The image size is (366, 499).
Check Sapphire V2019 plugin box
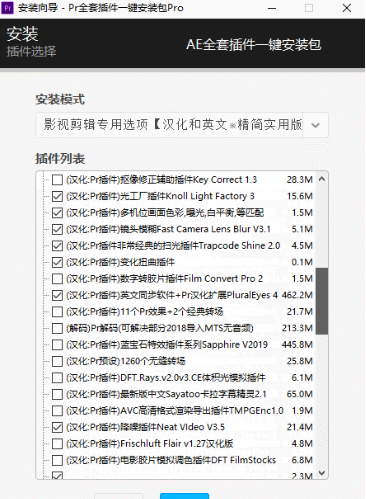57,345
